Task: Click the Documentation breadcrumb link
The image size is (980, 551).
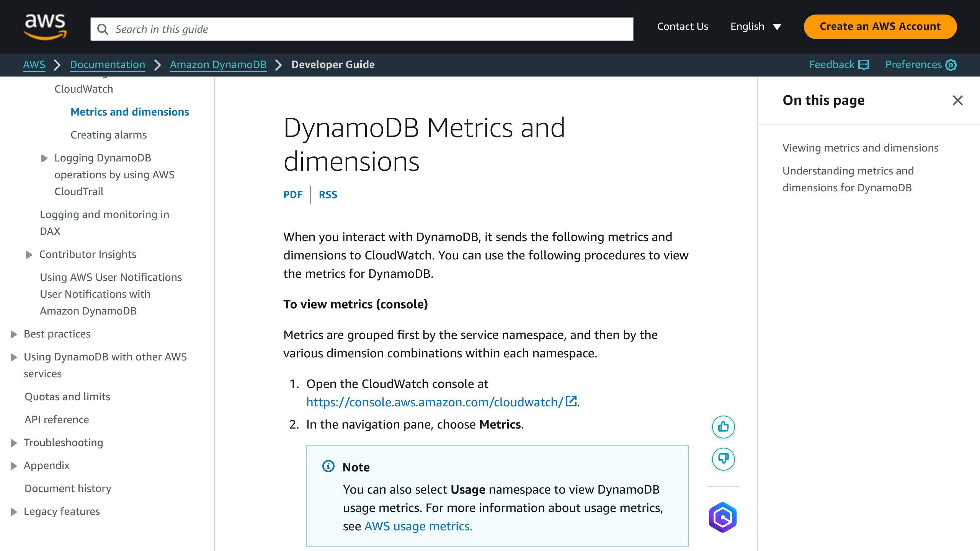Action: pyautogui.click(x=108, y=65)
